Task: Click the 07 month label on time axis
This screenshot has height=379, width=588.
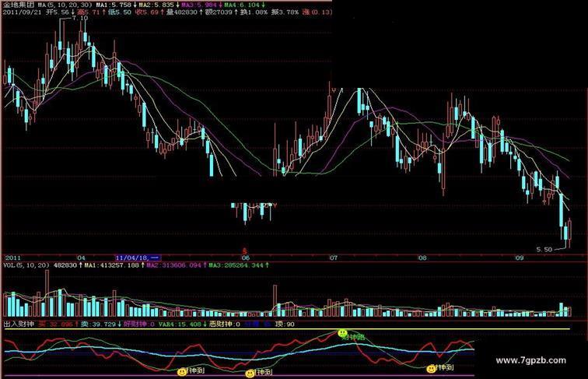Action: 334,258
